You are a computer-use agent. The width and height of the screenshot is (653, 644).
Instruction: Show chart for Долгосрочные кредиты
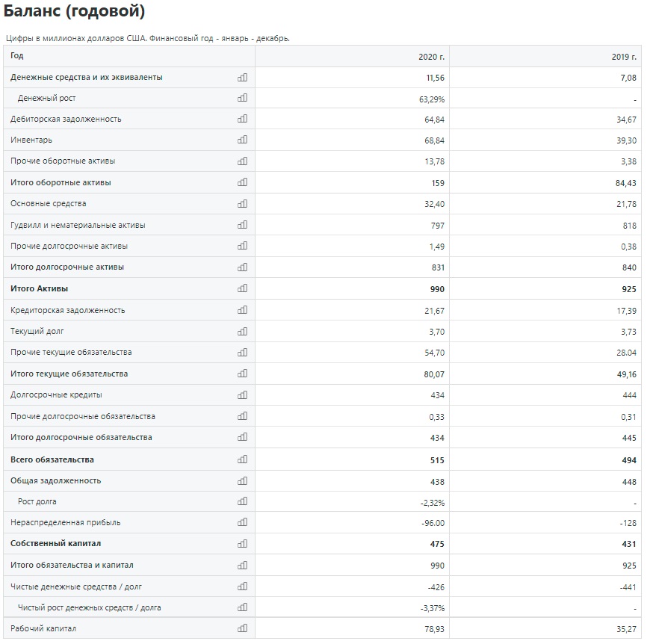242,394
